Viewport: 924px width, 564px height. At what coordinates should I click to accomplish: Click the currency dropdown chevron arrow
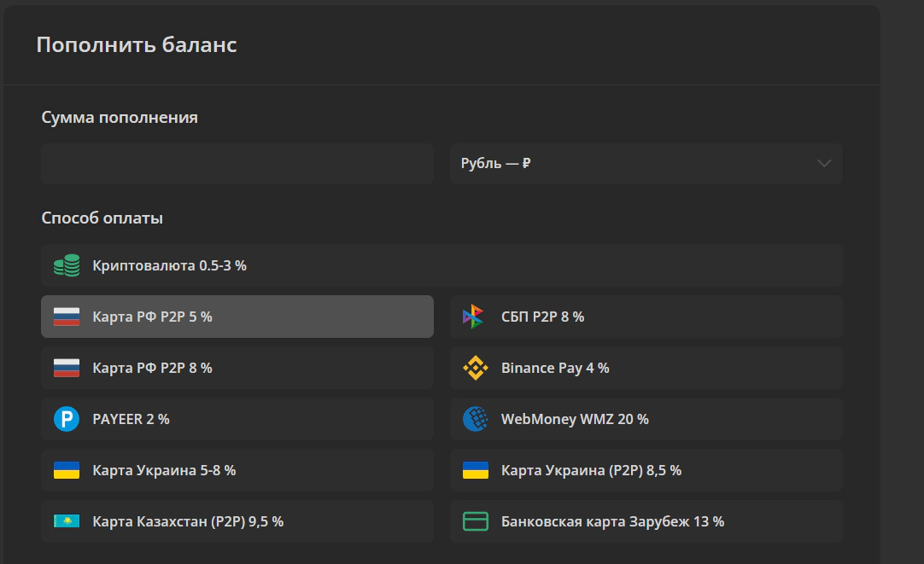(x=824, y=164)
